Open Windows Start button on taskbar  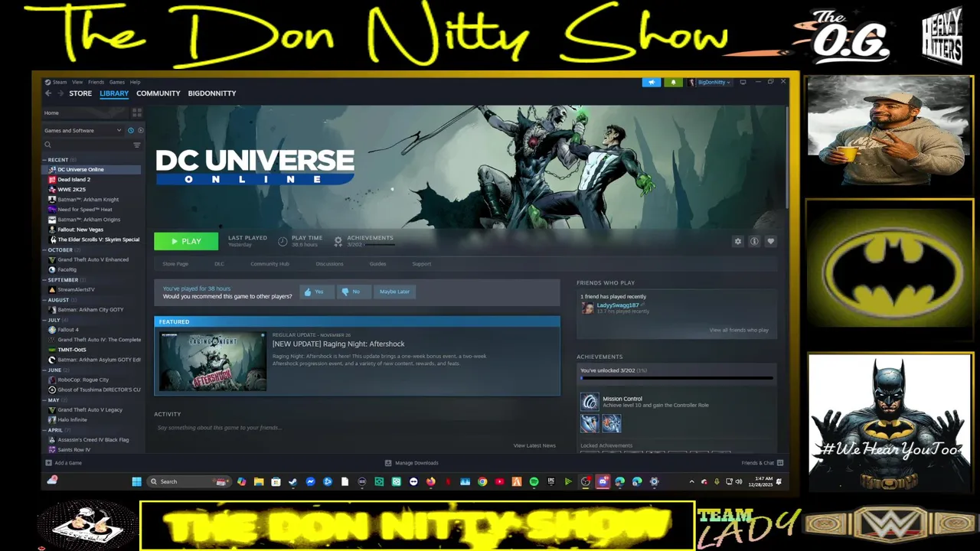click(136, 481)
